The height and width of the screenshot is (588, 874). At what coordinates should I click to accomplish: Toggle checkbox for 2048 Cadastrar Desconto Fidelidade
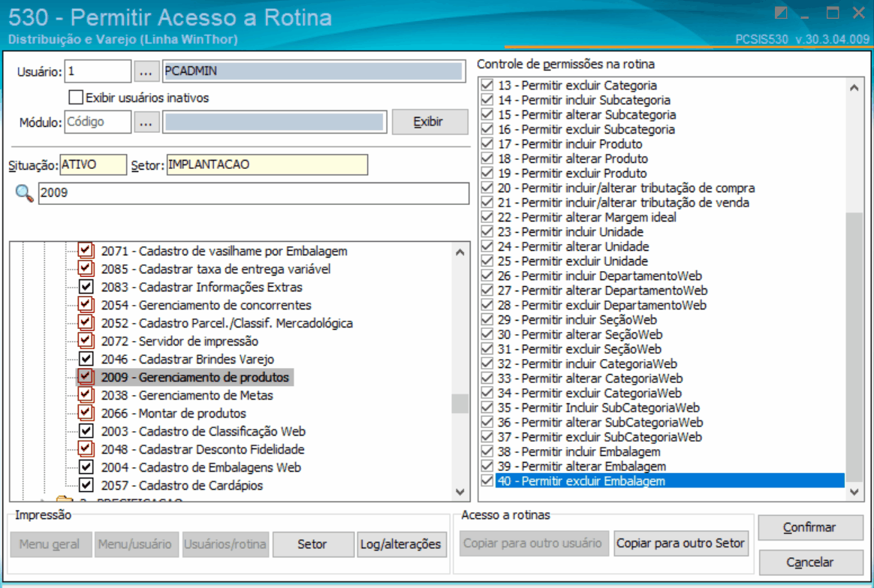86,448
